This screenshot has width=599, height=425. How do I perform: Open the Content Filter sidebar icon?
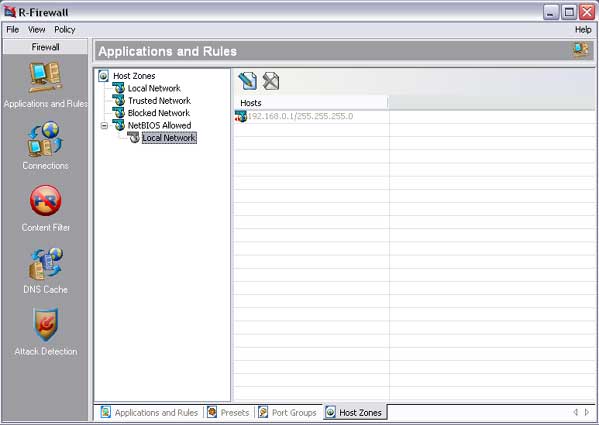pos(45,201)
